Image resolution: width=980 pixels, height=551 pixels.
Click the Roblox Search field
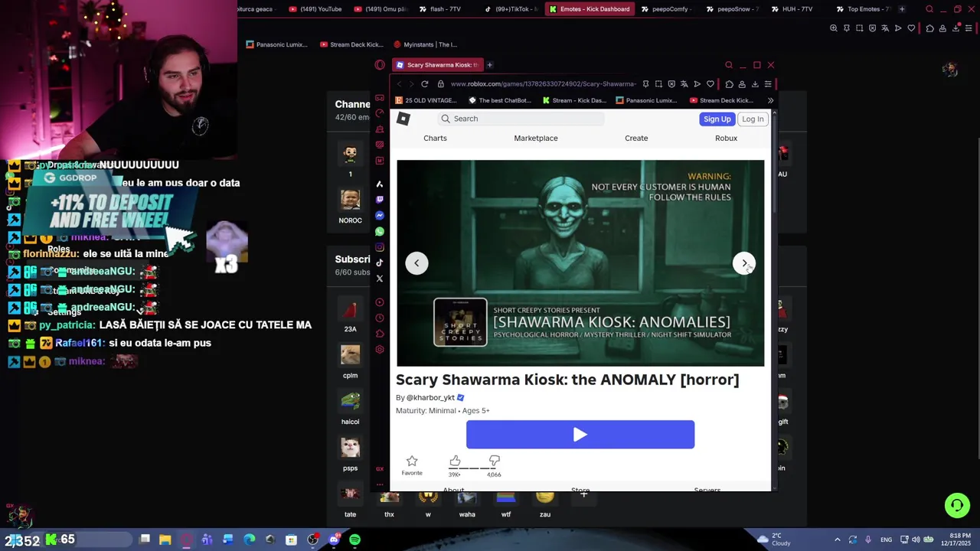tap(521, 119)
